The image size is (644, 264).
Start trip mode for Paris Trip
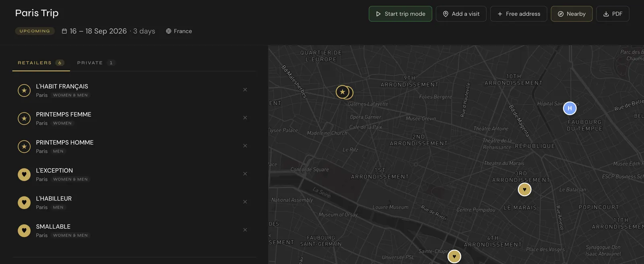pyautogui.click(x=400, y=14)
